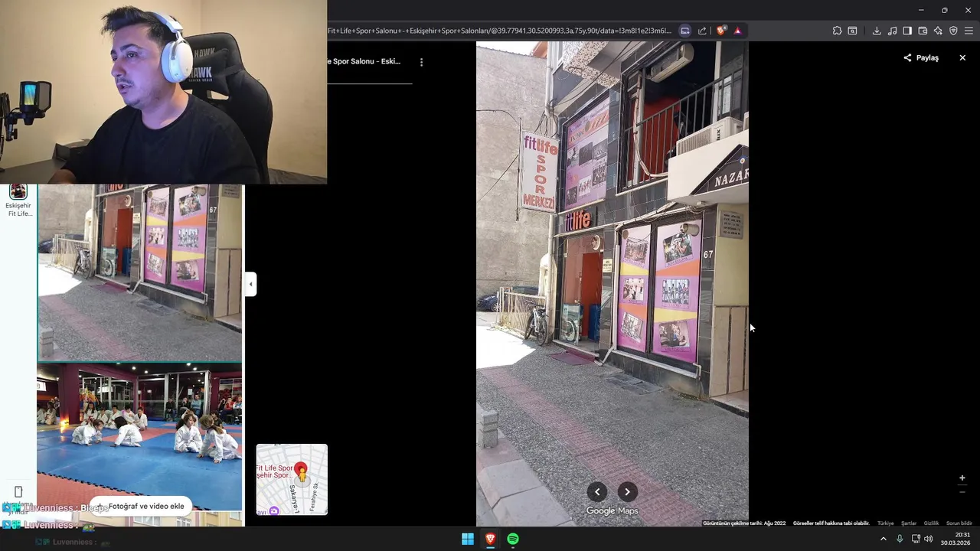The height and width of the screenshot is (551, 980).
Task: Click the Google Maps logo text
Action: tap(612, 511)
